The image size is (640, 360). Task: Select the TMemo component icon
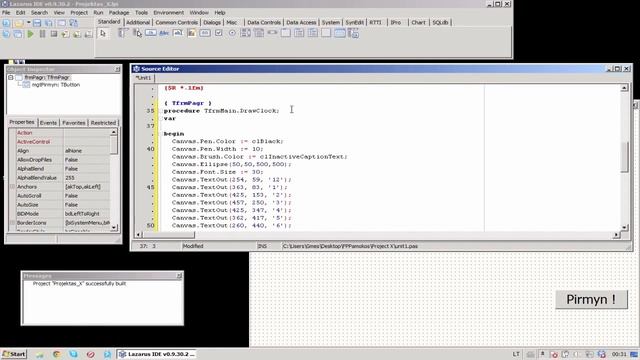pos(191,33)
